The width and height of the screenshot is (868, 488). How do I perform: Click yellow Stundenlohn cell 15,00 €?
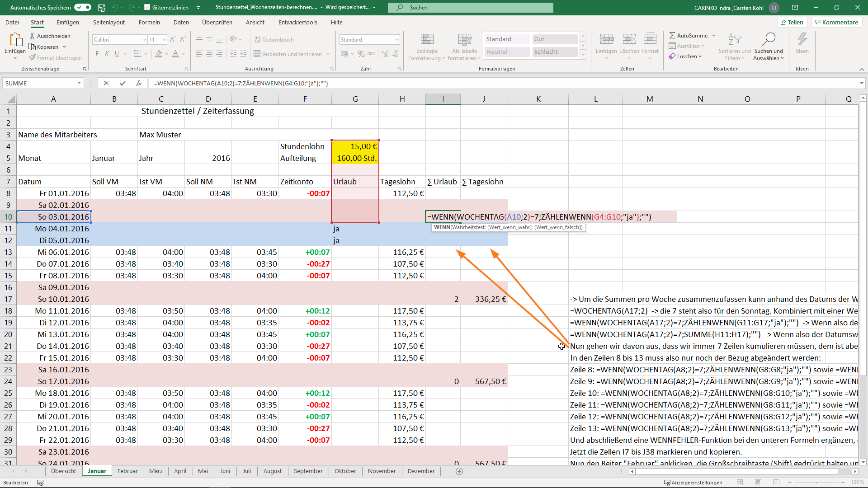355,146
